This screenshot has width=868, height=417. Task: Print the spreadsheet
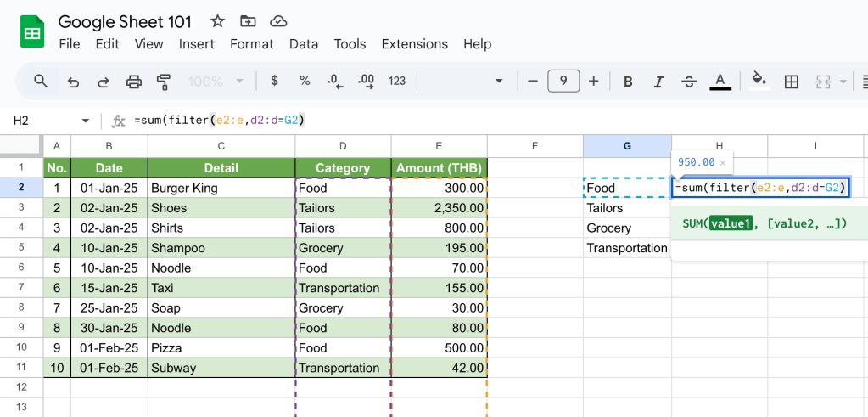click(134, 82)
